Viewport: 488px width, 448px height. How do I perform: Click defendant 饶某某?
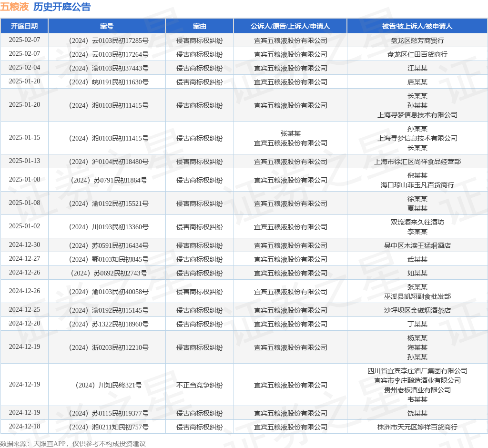[x=417, y=413]
